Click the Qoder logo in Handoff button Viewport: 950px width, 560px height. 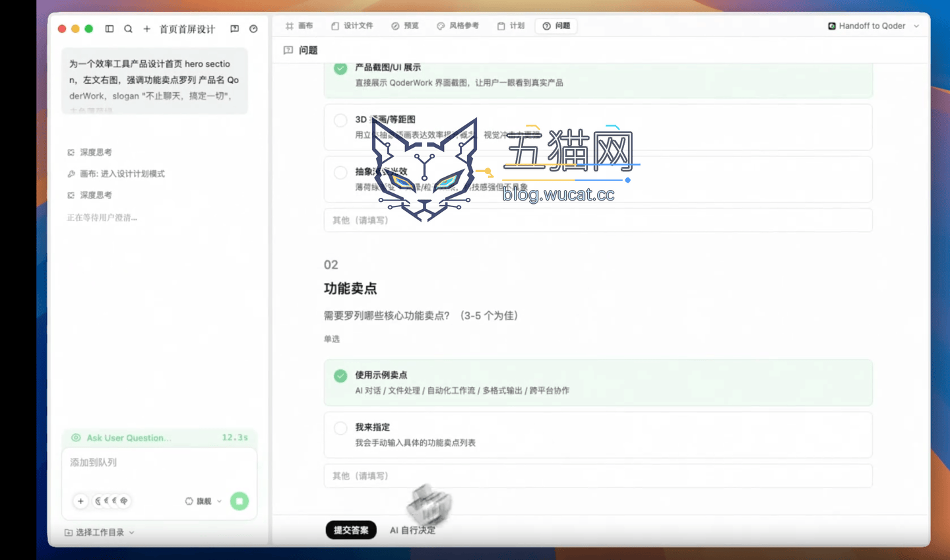pyautogui.click(x=832, y=26)
